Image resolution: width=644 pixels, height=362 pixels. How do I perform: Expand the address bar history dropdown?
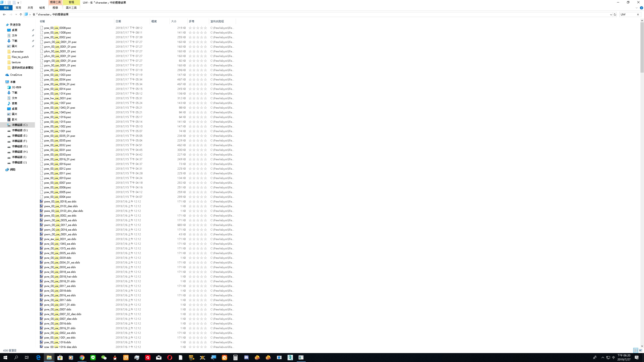point(611,15)
